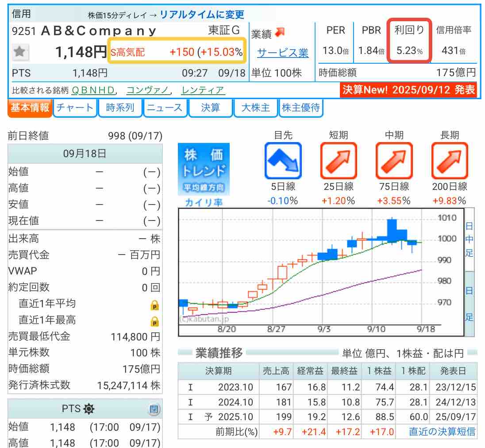The height and width of the screenshot is (448, 485).
Task: Click the 2023.10 row in 業績推移
Action: [x=327, y=387]
